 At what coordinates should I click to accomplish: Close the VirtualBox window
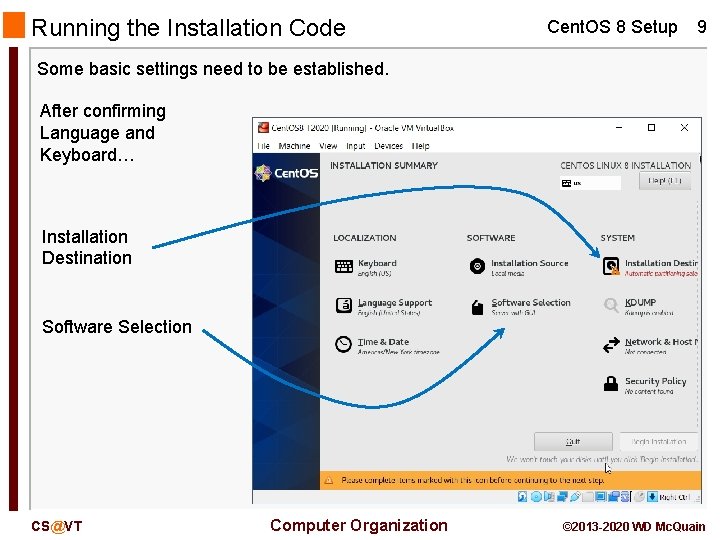tap(684, 128)
